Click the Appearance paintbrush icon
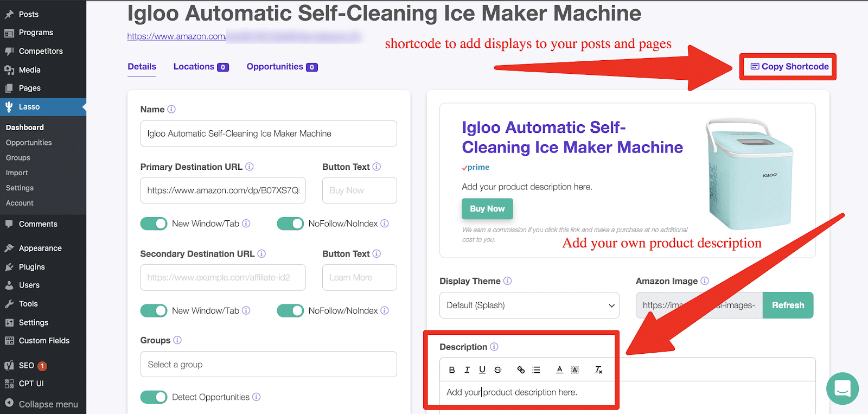The image size is (868, 414). (x=9, y=248)
